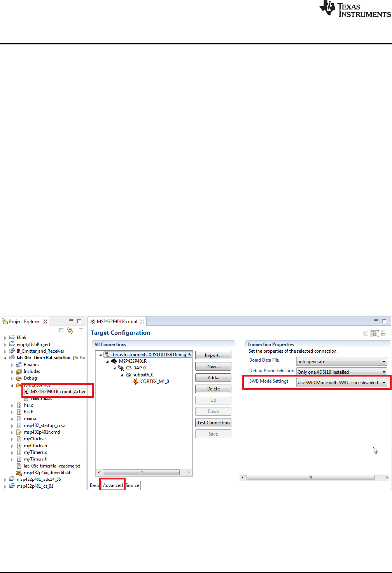Select msp432_startup_ccs.c in Project Explorer
The image size is (392, 573).
click(45, 425)
